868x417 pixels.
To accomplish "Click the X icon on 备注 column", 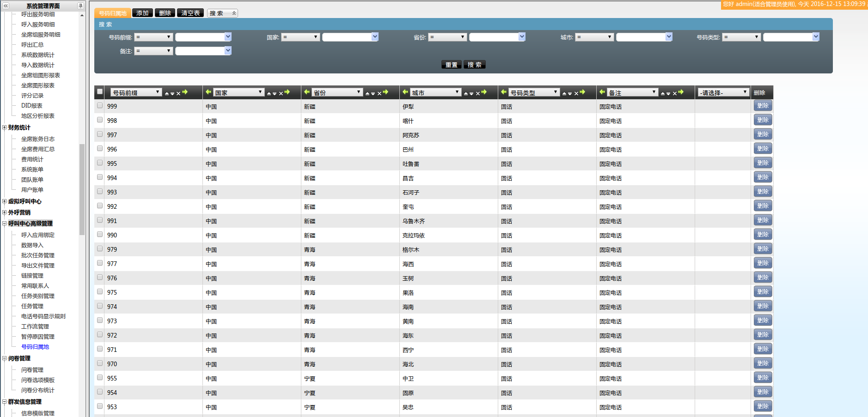I will coord(675,93).
